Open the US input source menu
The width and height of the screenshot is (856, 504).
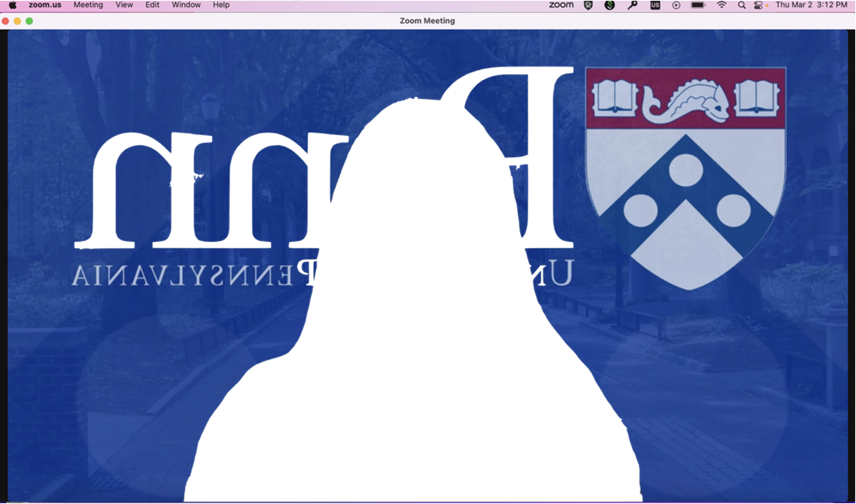655,5
